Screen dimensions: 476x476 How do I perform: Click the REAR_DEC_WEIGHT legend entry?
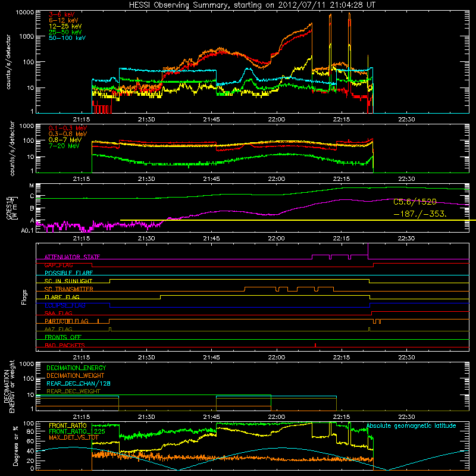(x=73, y=392)
